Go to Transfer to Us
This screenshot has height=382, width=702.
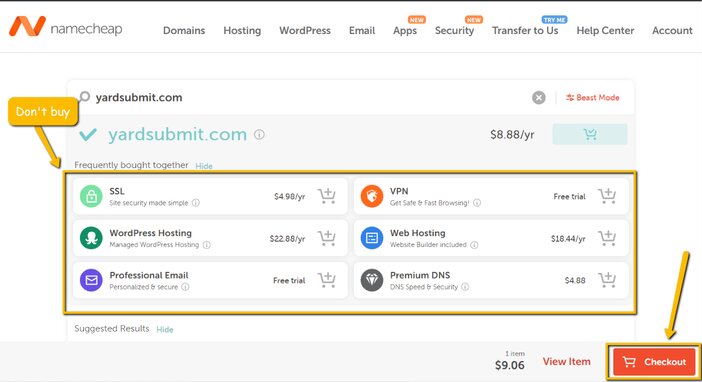click(x=525, y=30)
